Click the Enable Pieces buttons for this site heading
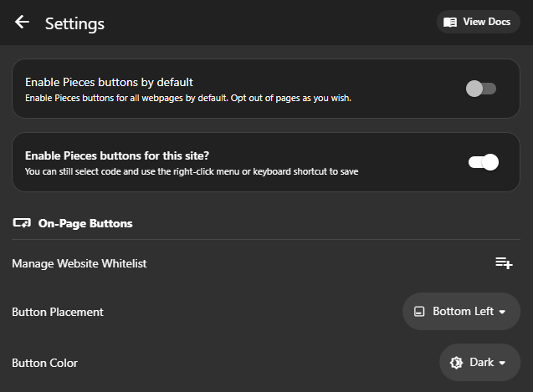Screen dimensions: 533x392 click(x=116, y=155)
